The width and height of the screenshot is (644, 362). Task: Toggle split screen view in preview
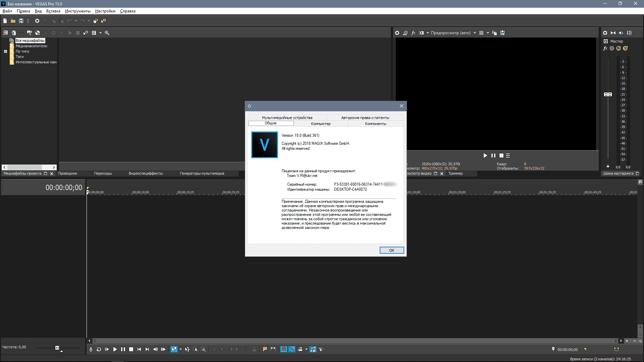tap(421, 33)
